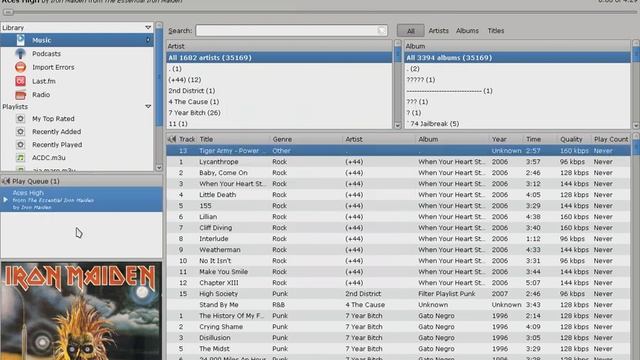Click the now-playing column header icon

coord(172,139)
